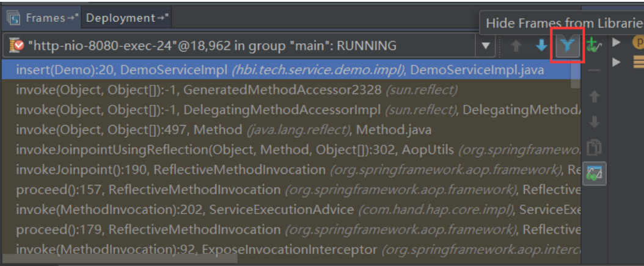Image resolution: width=644 pixels, height=266 pixels.
Task: Switch to the Deployment tab
Action: pos(127,18)
